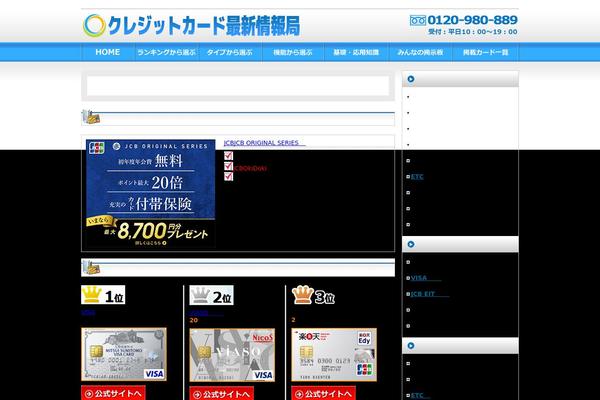Open the blue card link under 1位

pos(88,313)
